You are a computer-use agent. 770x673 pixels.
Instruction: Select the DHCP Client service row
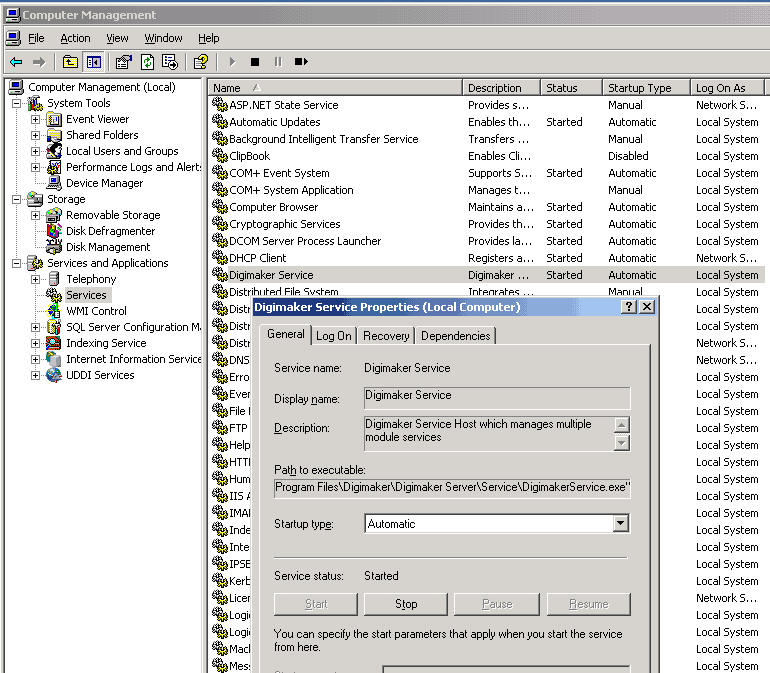pos(486,258)
